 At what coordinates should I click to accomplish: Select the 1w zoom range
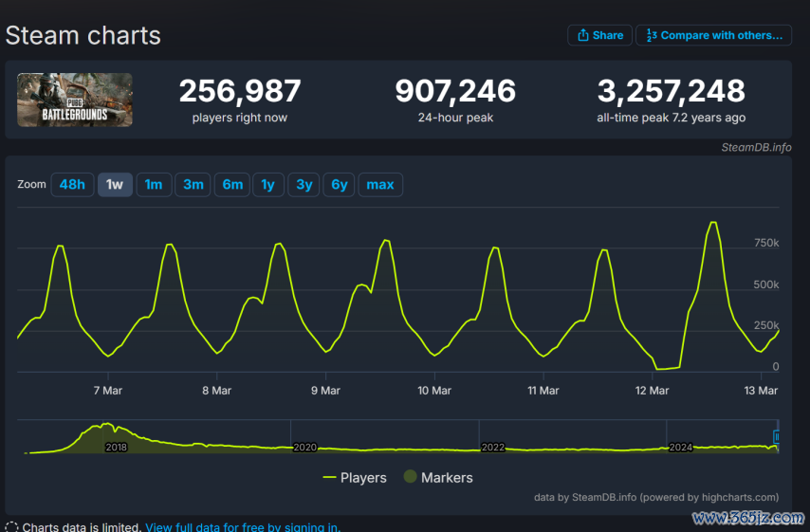coord(115,184)
